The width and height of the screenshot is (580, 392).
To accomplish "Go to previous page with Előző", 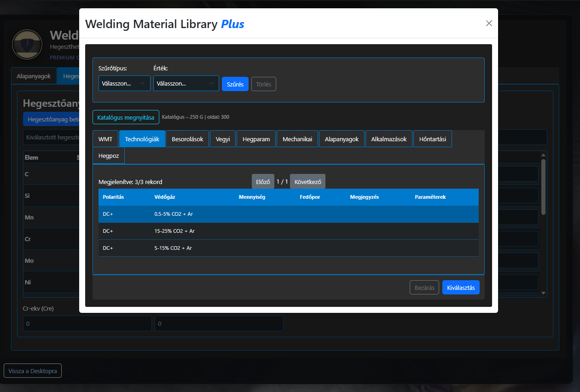I will [x=263, y=182].
